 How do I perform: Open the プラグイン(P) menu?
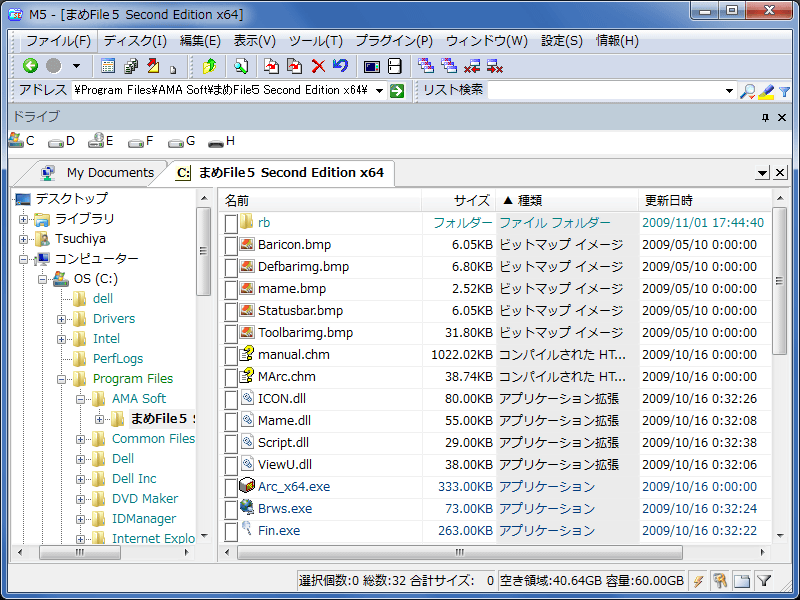coord(394,41)
